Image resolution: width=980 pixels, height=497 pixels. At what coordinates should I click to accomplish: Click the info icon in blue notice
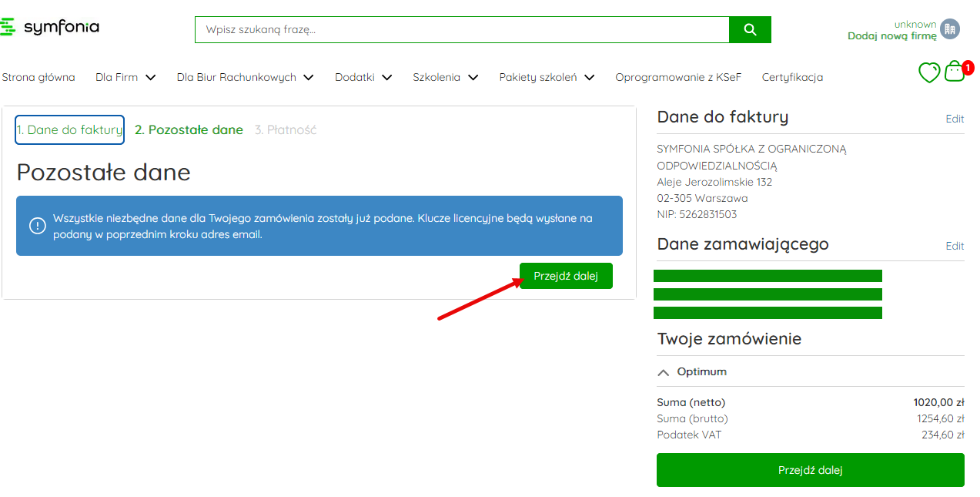38,226
